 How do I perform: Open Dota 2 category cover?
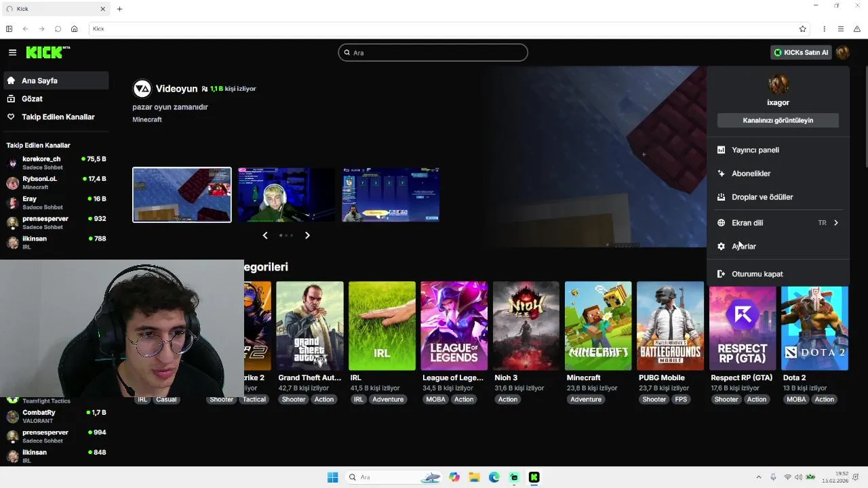point(814,328)
